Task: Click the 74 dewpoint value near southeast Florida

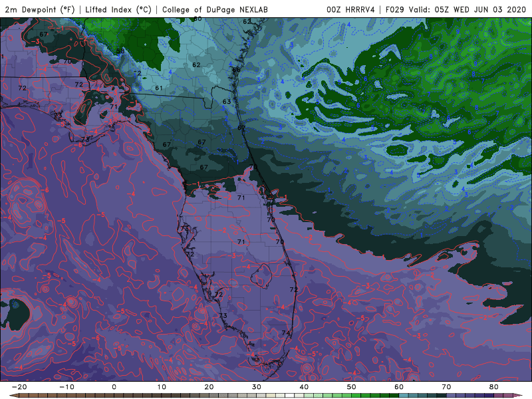Action: [x=286, y=333]
